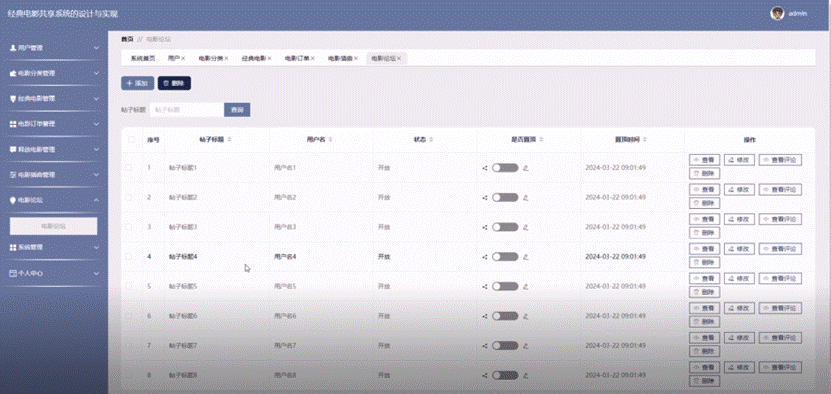Image resolution: width=831 pixels, height=394 pixels.
Task: Switch to the 电影分类 tab
Action: click(210, 58)
